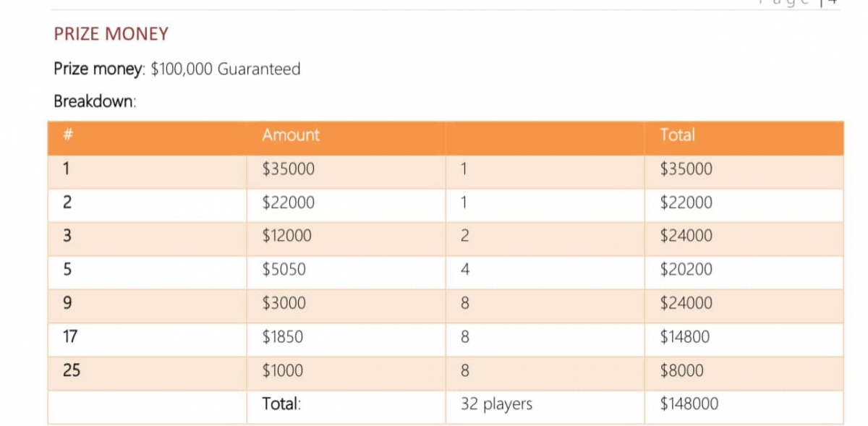Select the $14800 total cell
The height and width of the screenshot is (426, 868).
tap(685, 337)
